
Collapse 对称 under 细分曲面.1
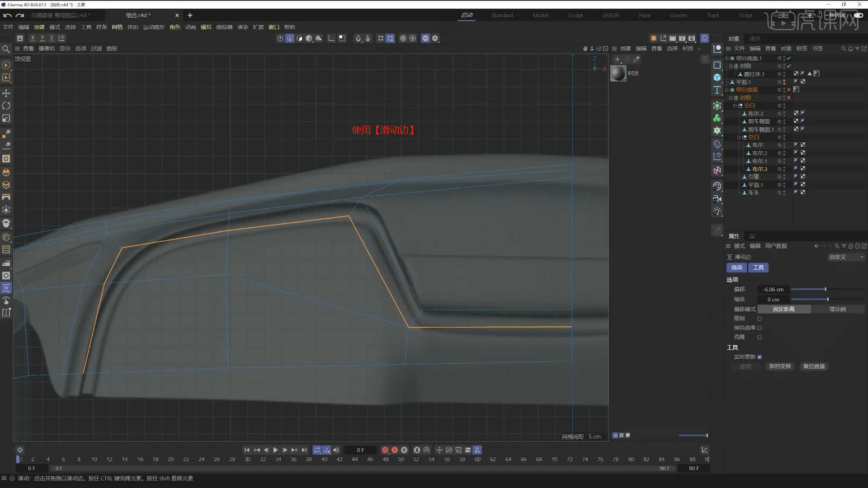click(731, 66)
